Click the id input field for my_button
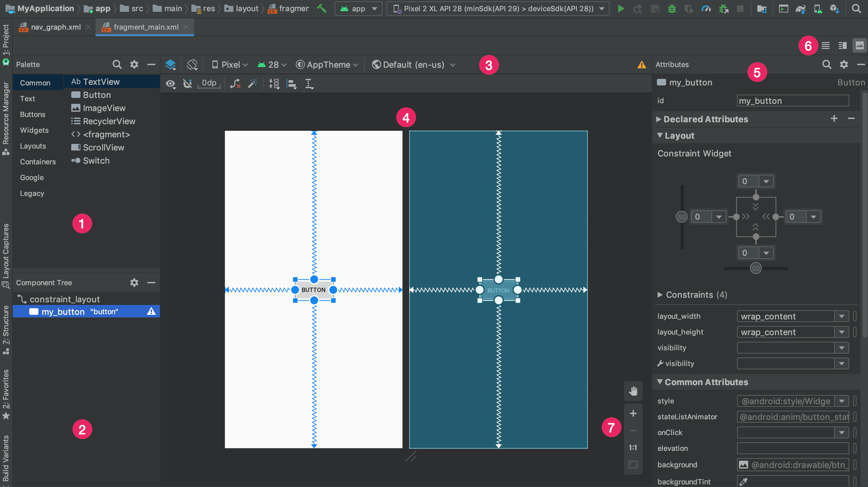Image resolution: width=868 pixels, height=487 pixels. click(x=792, y=100)
